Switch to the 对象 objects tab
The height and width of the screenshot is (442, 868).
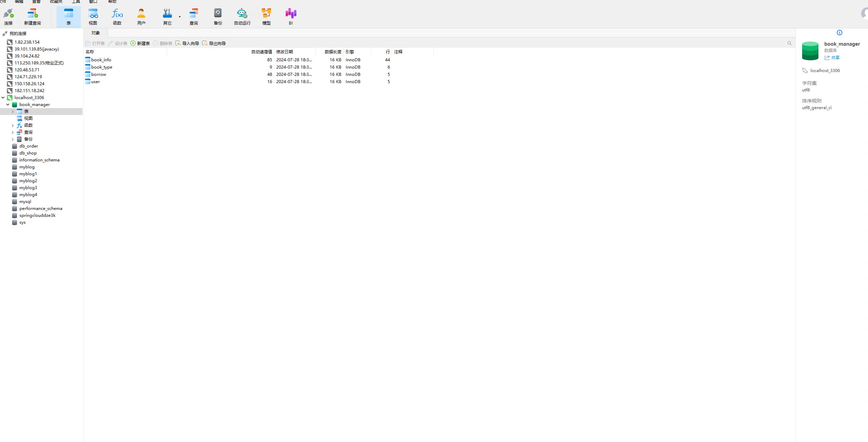[x=96, y=33]
